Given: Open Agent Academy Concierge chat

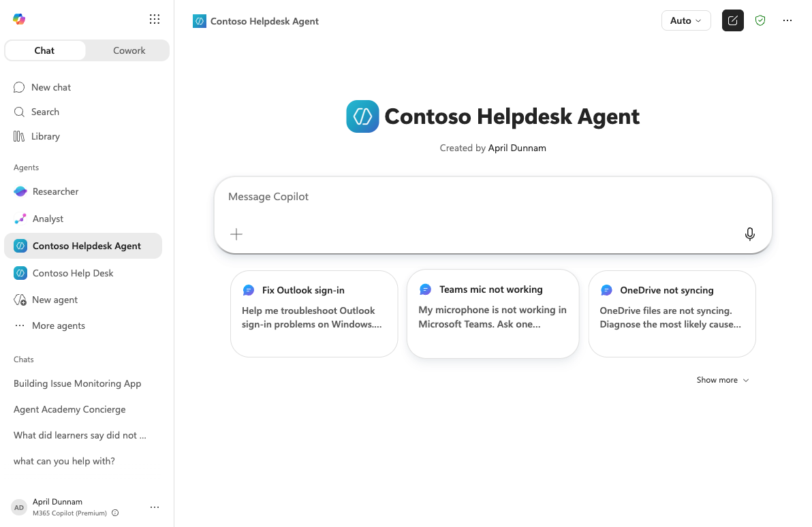Looking at the screenshot, I should tap(69, 409).
